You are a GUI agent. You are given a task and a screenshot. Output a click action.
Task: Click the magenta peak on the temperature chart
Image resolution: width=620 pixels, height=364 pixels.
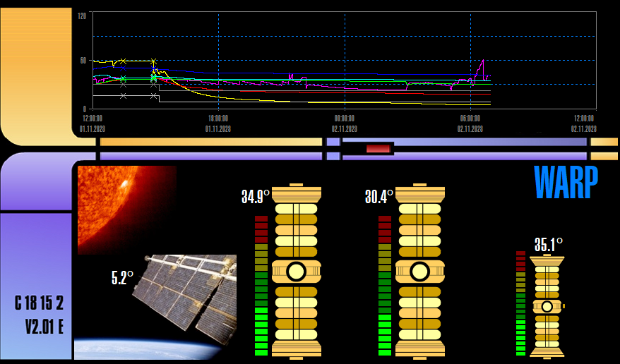(483, 61)
